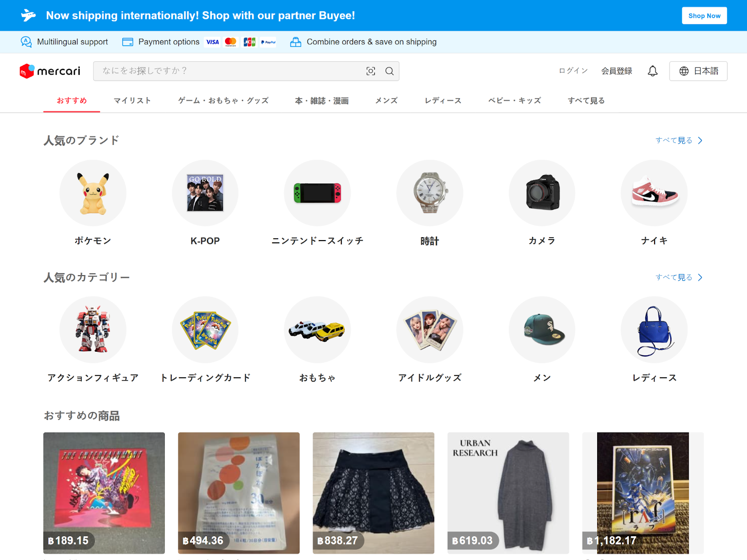
Task: Click the Combine orders & save text
Action: pyautogui.click(x=372, y=42)
